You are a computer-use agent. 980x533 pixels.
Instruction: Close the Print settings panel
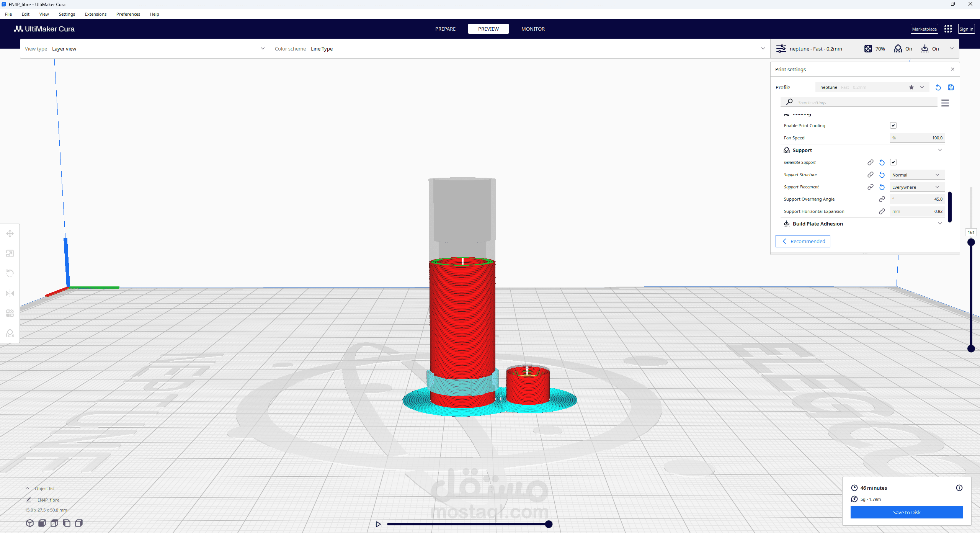pos(952,69)
